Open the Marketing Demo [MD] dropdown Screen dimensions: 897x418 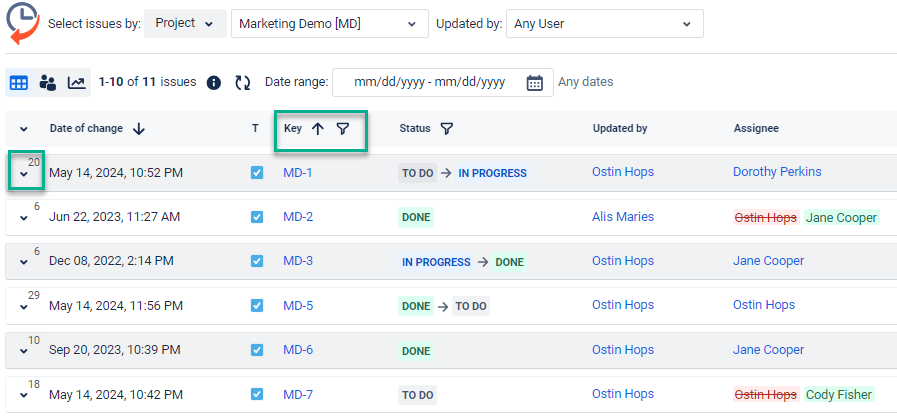[x=329, y=24]
